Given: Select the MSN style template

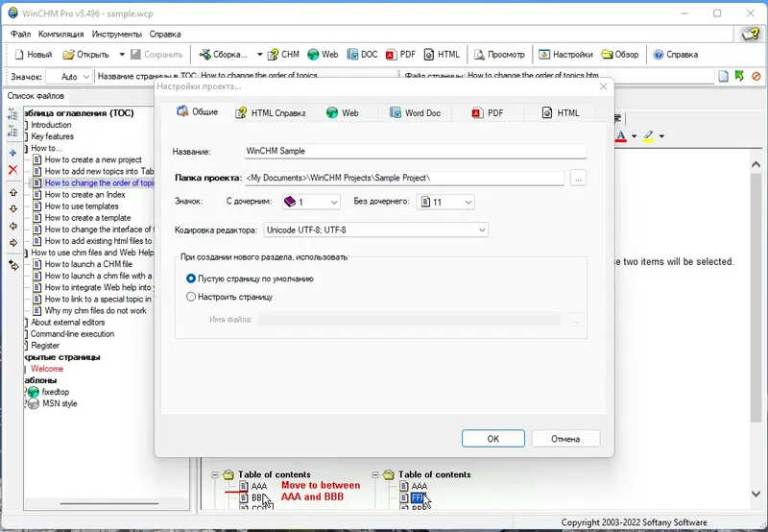Looking at the screenshot, I should click(x=60, y=403).
